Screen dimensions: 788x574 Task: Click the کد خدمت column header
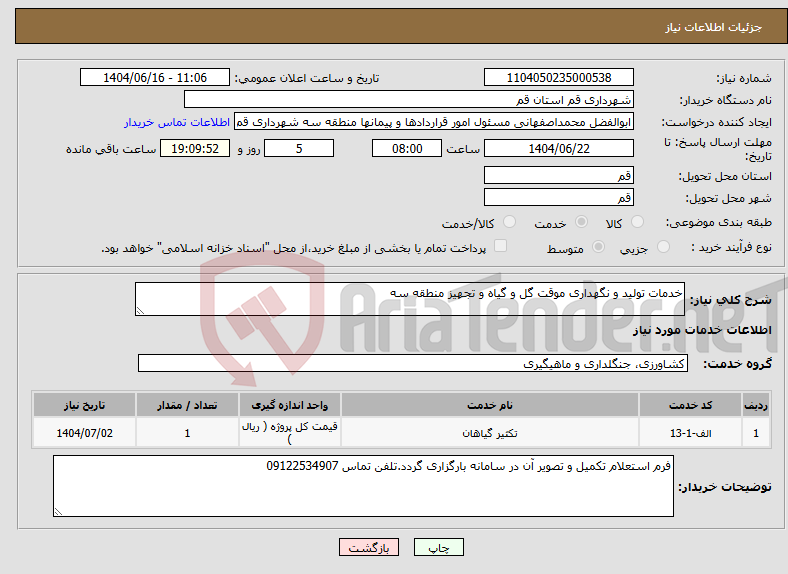tap(691, 405)
